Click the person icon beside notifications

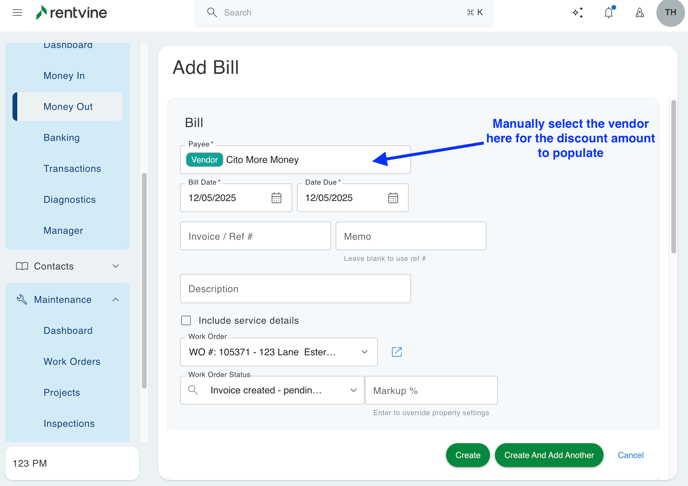pyautogui.click(x=640, y=13)
